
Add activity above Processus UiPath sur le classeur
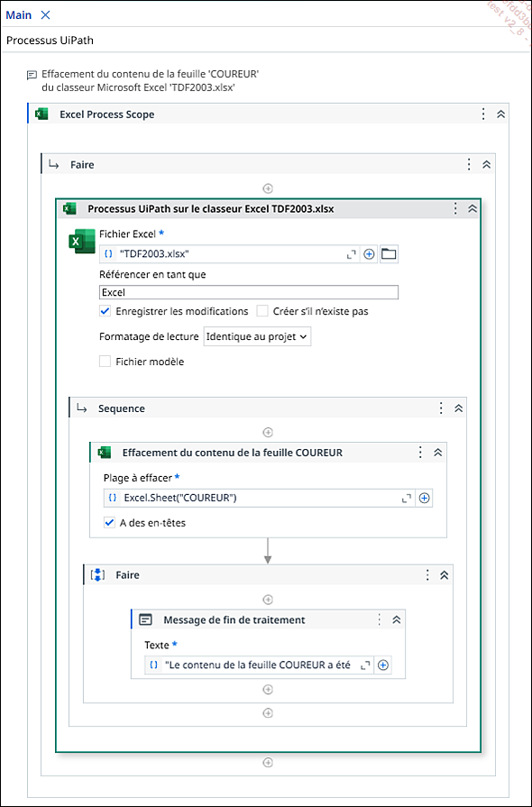tap(268, 188)
